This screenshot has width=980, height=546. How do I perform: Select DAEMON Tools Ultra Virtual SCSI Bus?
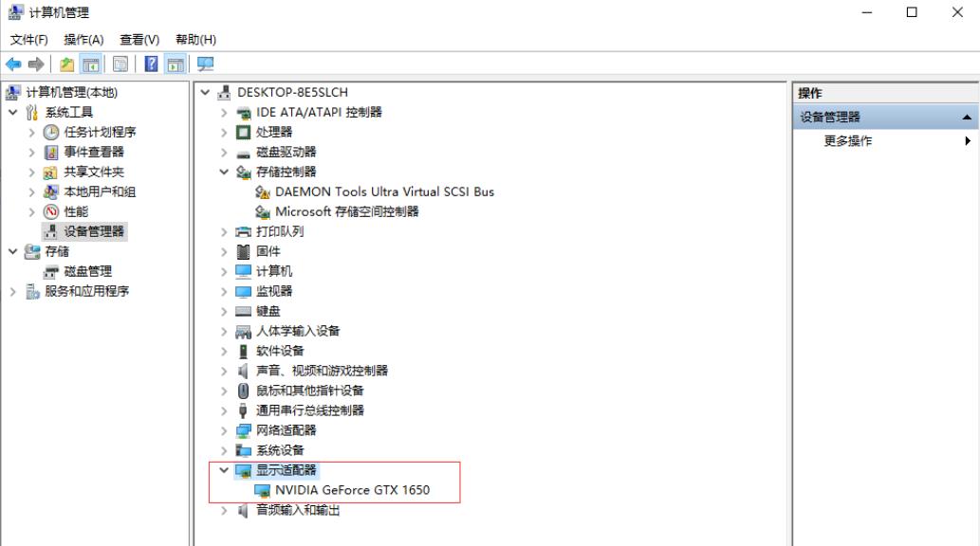[384, 191]
